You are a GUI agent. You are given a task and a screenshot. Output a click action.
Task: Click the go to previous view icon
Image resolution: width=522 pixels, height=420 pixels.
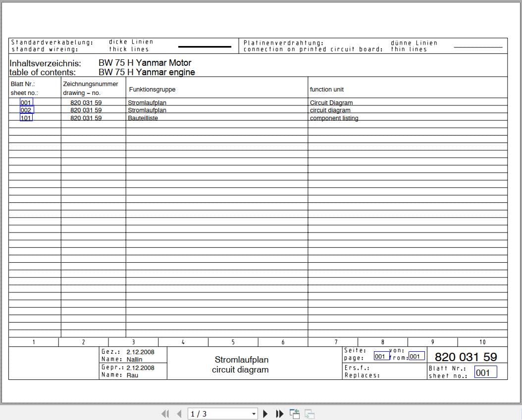(x=295, y=414)
